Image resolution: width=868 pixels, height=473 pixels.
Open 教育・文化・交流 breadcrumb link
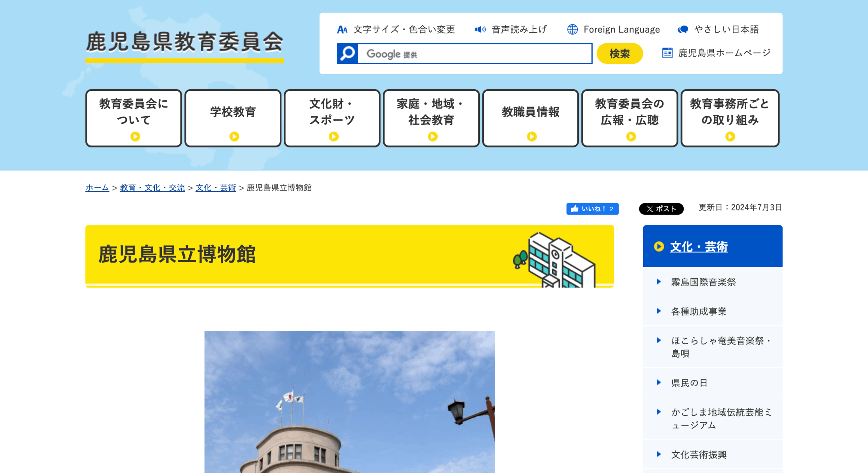click(152, 188)
